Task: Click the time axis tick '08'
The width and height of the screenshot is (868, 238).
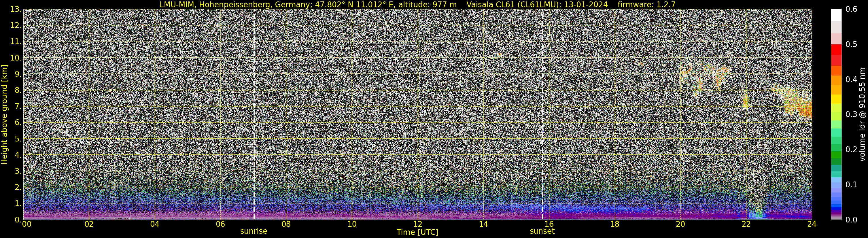Action: pos(286,224)
